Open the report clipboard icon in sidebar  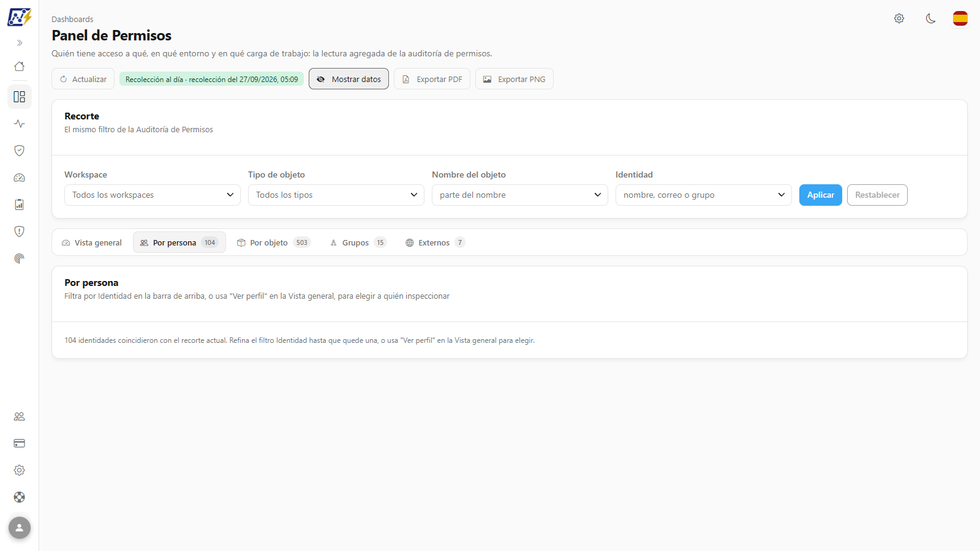point(20,204)
